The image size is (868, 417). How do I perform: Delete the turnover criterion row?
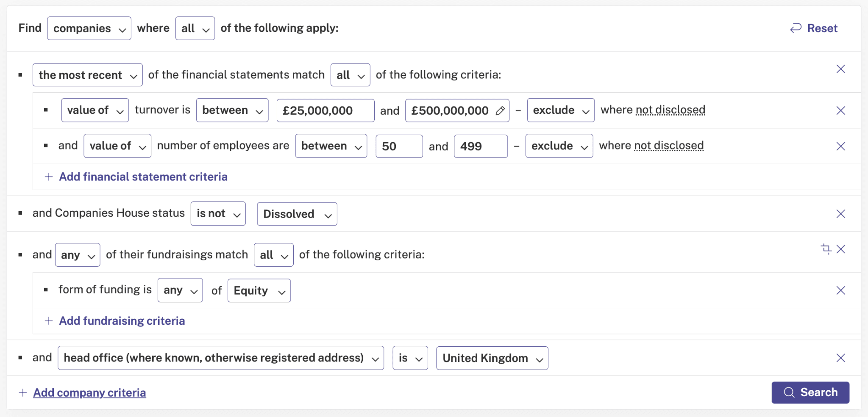pyautogui.click(x=841, y=110)
